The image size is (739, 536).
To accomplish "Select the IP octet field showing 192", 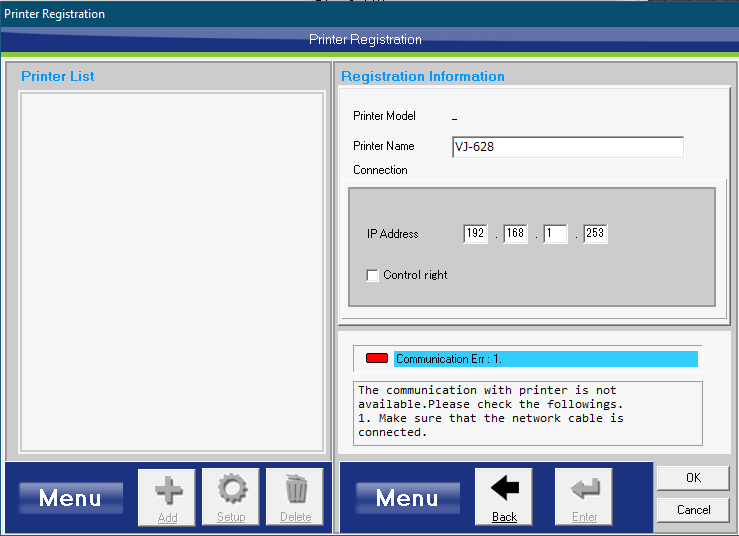I will click(x=476, y=233).
